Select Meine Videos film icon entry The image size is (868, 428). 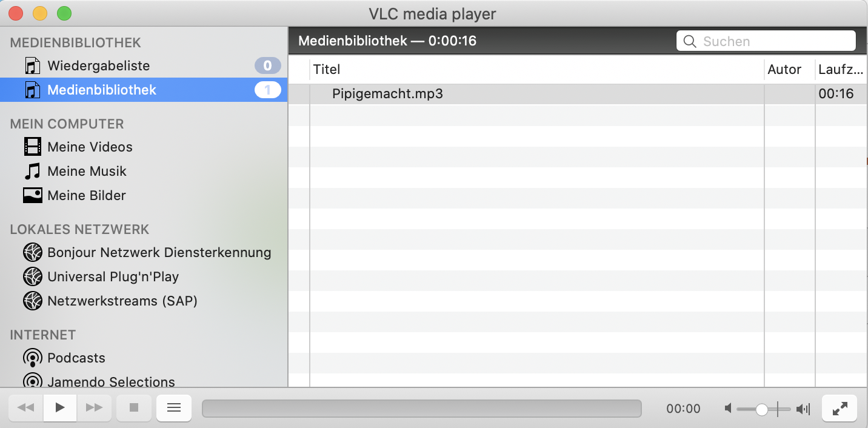pyautogui.click(x=144, y=147)
